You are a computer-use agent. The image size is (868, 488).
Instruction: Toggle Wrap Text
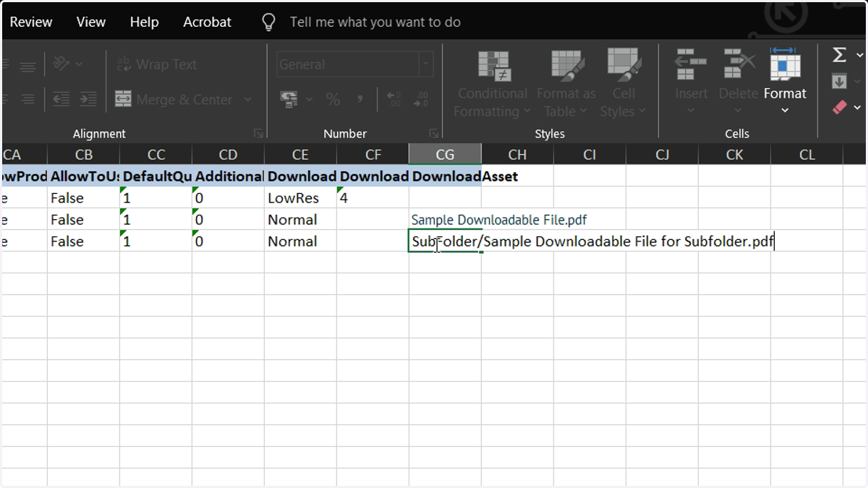click(156, 64)
